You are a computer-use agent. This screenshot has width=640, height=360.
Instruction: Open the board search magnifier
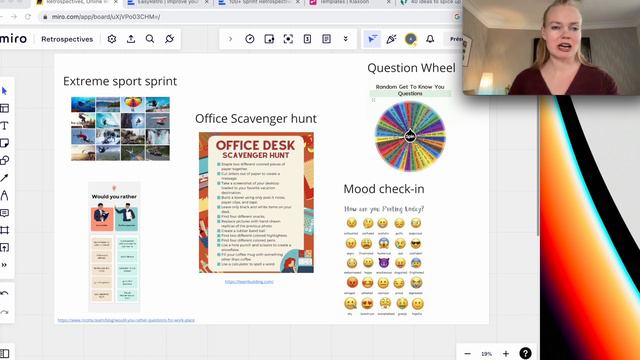[x=150, y=39]
